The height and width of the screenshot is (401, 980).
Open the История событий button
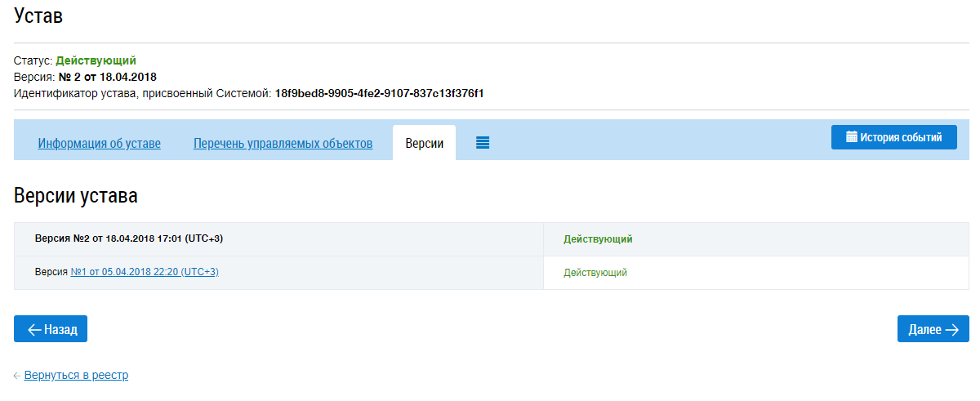coord(893,137)
